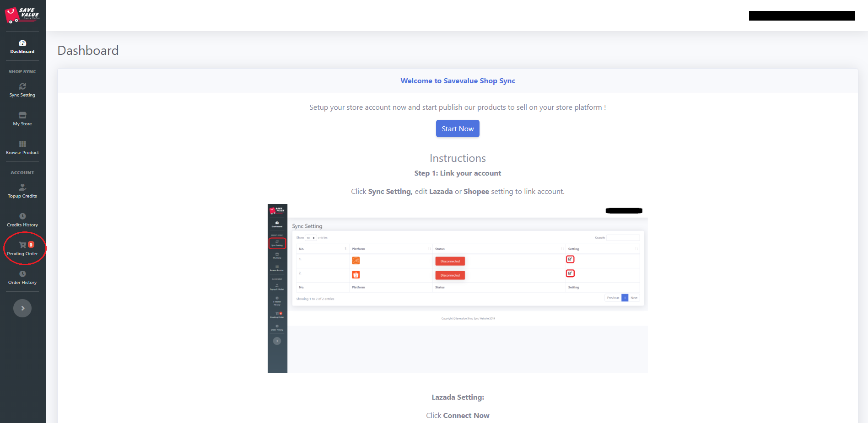Viewport: 868px width, 423px height.
Task: Open Pending Order cart icon
Action: click(22, 245)
